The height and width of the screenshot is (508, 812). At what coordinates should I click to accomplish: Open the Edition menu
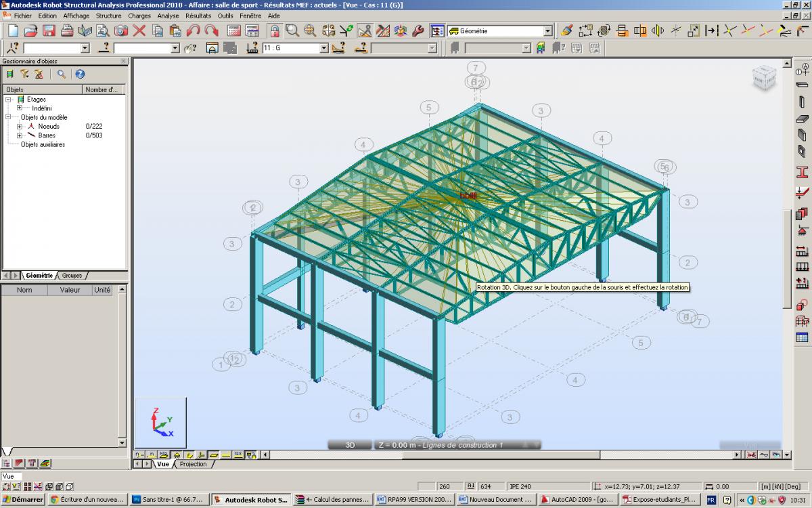[47, 16]
